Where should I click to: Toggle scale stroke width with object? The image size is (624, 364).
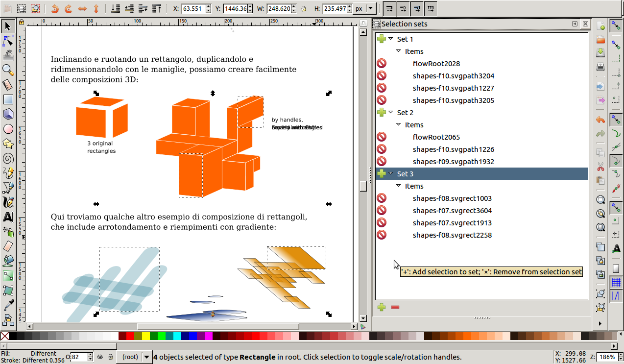(x=389, y=8)
